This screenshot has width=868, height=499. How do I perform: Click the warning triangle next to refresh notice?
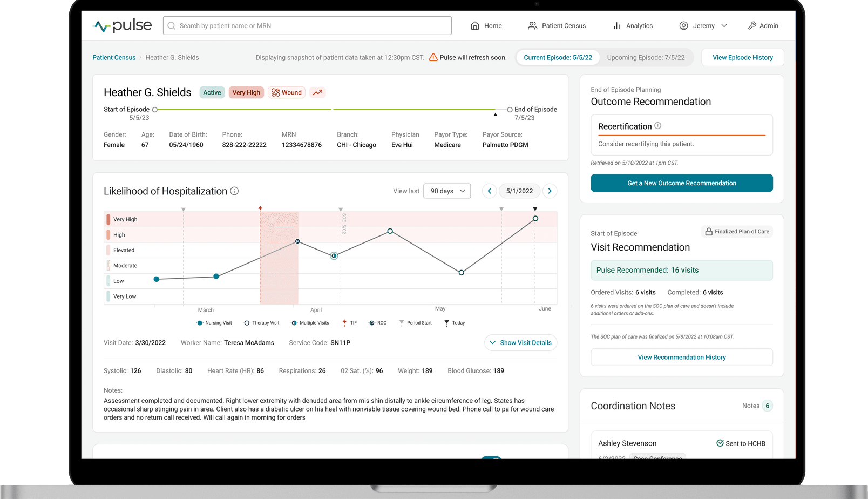433,57
